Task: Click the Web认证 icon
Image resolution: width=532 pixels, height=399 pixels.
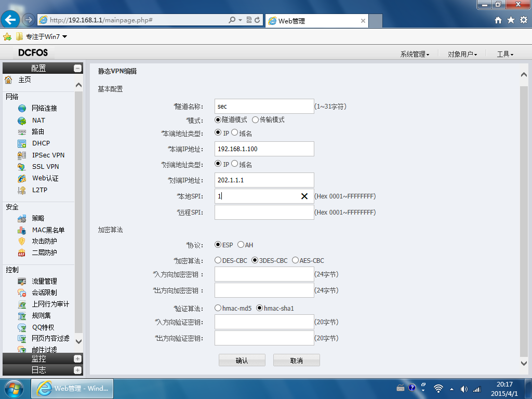Action: click(22, 179)
